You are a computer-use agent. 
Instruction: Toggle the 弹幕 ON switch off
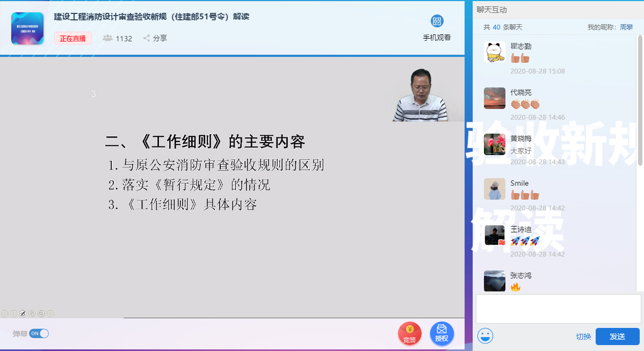pyautogui.click(x=39, y=333)
